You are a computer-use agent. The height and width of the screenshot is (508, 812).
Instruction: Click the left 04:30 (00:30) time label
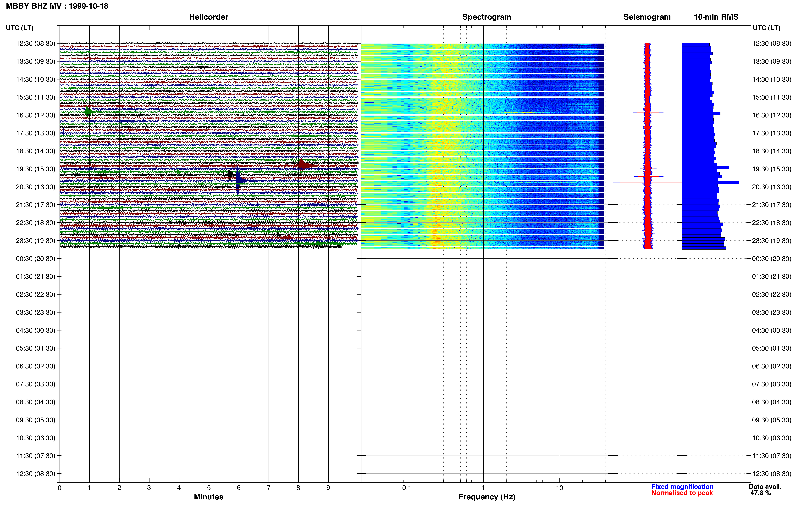(x=36, y=330)
